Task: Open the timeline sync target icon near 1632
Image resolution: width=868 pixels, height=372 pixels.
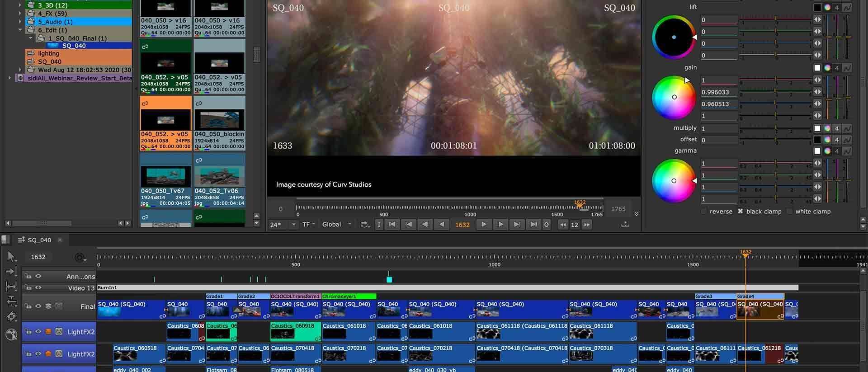Action: (x=80, y=257)
